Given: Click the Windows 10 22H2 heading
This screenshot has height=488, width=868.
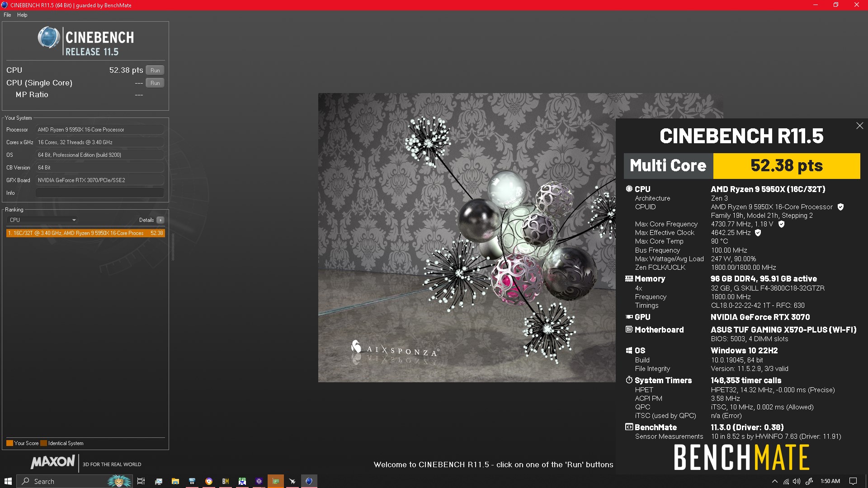Looking at the screenshot, I should point(744,351).
